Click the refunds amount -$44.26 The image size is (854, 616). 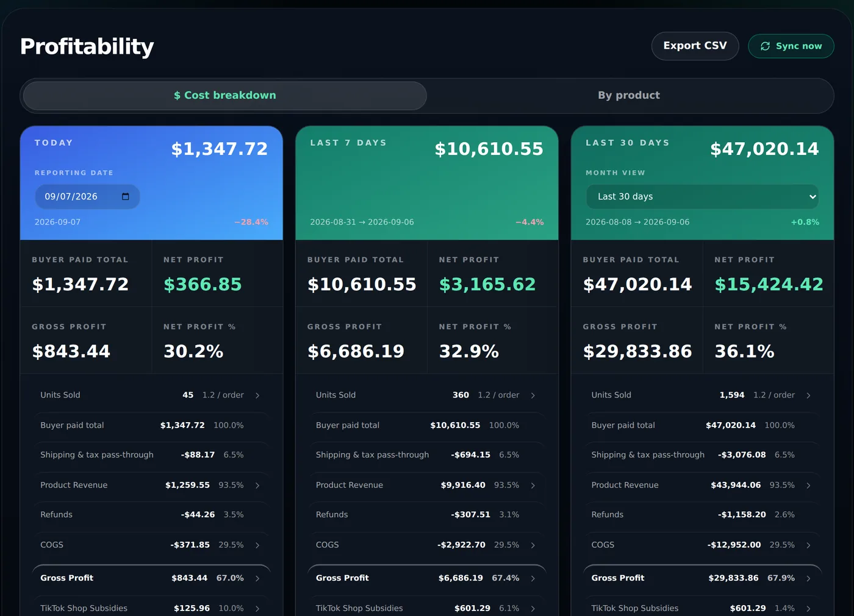tap(198, 515)
